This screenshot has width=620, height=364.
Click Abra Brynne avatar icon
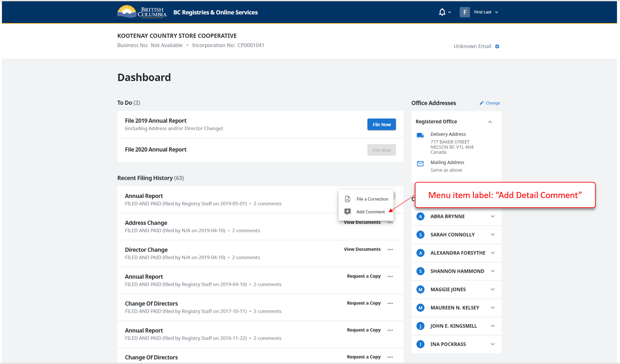click(420, 216)
